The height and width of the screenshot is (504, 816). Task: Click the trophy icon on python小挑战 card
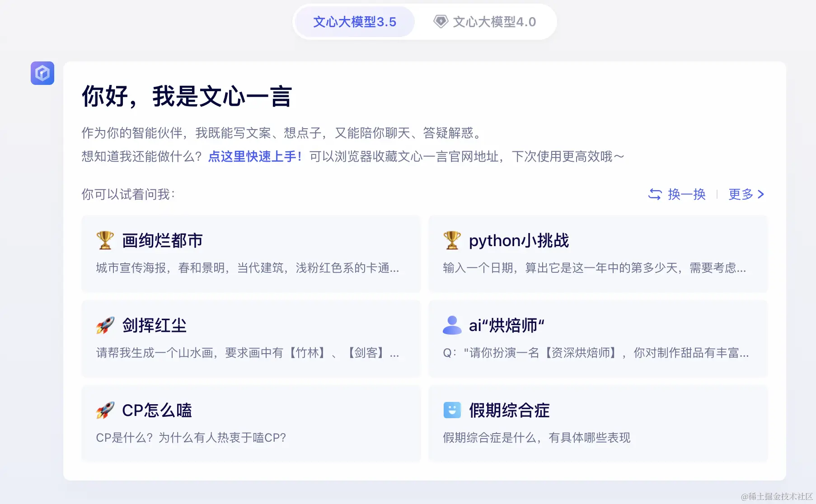(452, 240)
